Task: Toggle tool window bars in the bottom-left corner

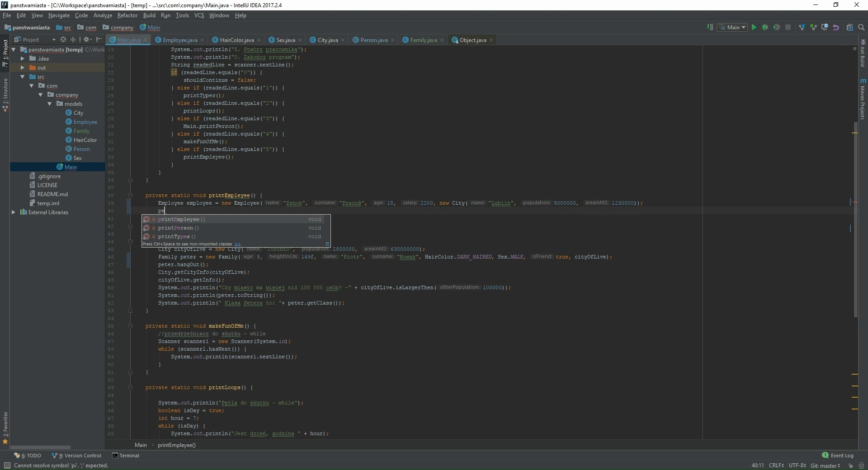Action: (x=7, y=465)
